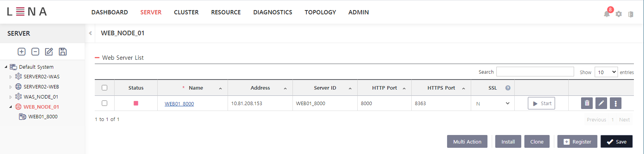This screenshot has height=154, width=644.
Task: Collapse the Default System tree node
Action: pyautogui.click(x=6, y=67)
